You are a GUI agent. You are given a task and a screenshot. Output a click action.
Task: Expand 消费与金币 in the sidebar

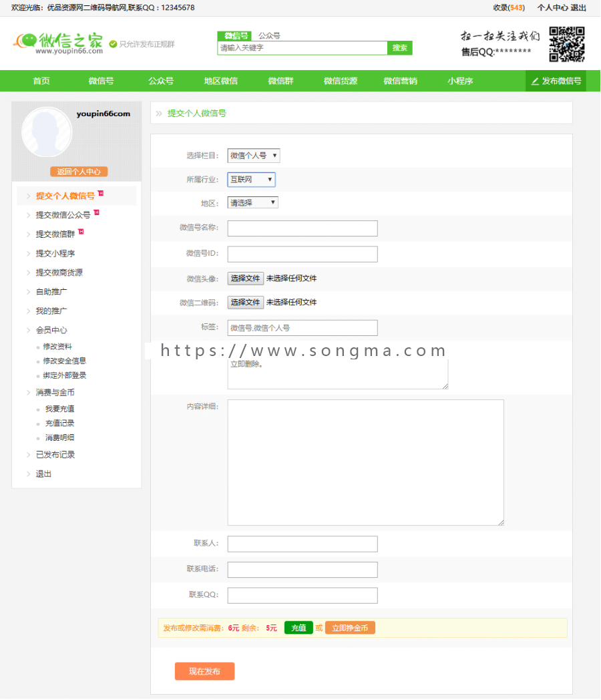55,392
